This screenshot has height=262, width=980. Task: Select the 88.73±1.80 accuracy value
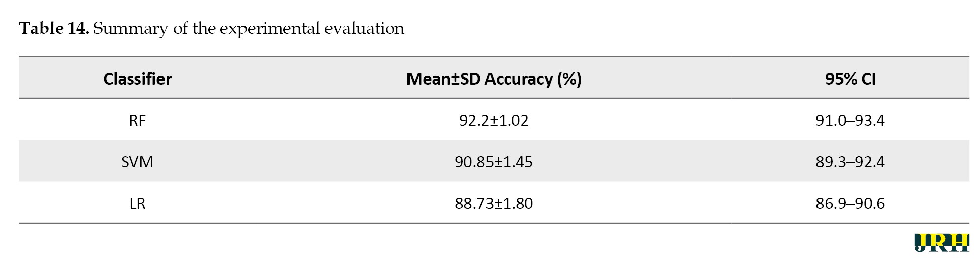[494, 203]
